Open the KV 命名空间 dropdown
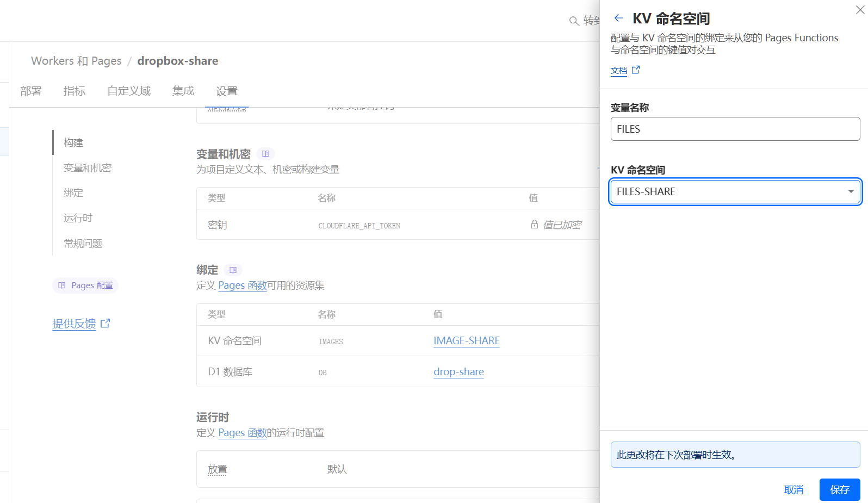Screen dimensions: 868x503 click(x=735, y=192)
